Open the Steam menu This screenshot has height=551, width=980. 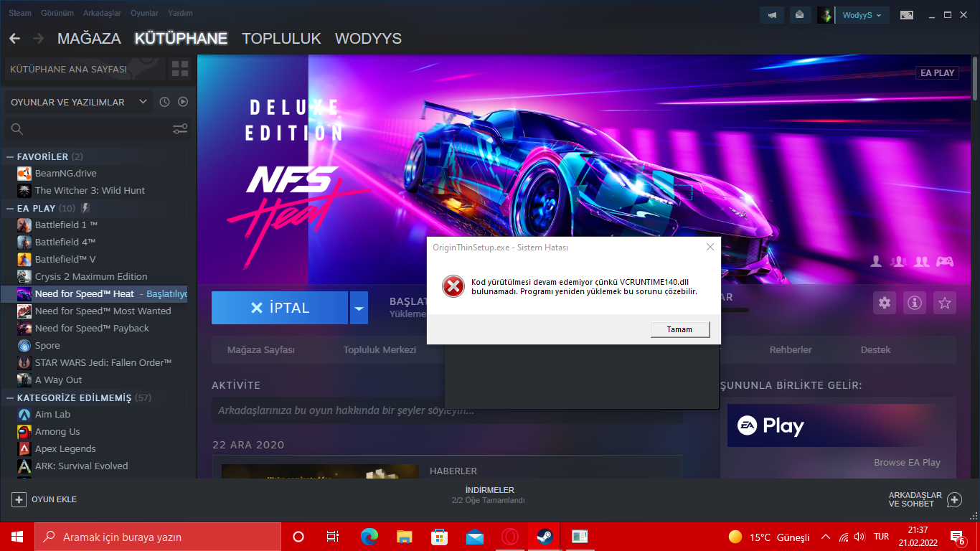click(x=20, y=13)
